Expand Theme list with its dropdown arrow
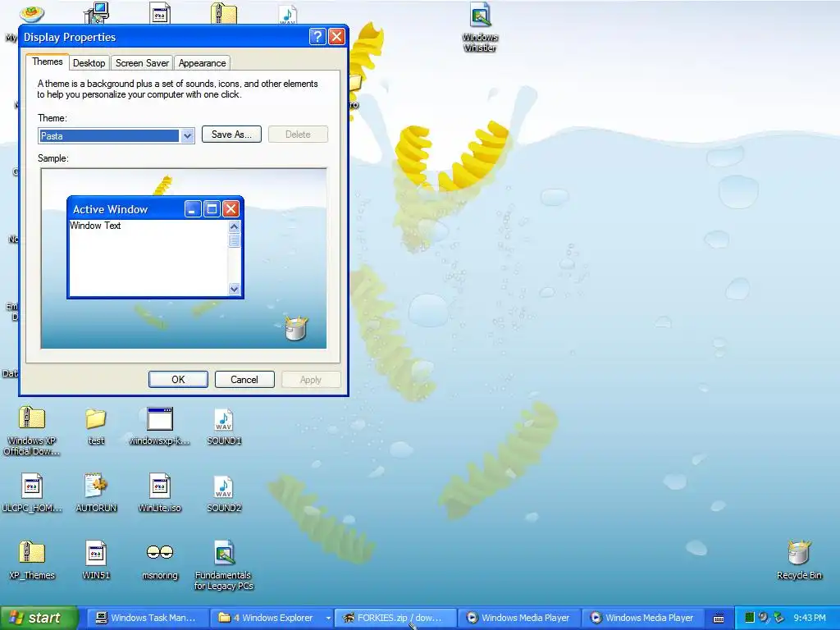 coord(187,135)
